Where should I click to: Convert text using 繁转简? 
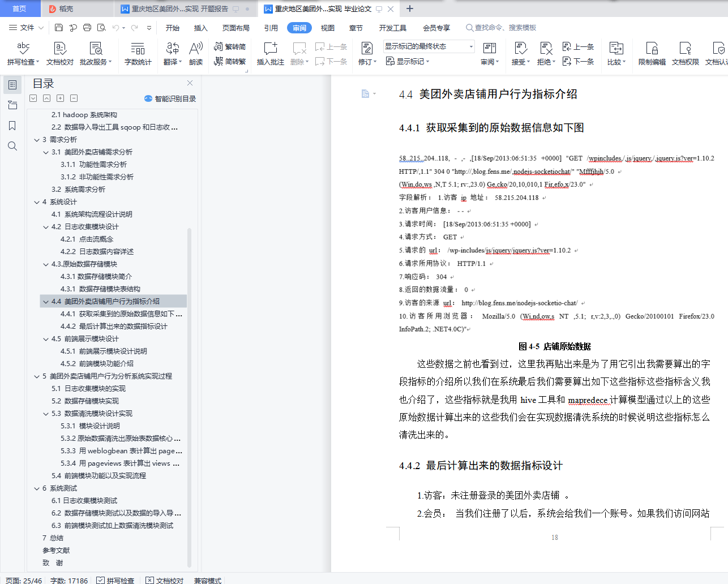pyautogui.click(x=230, y=46)
